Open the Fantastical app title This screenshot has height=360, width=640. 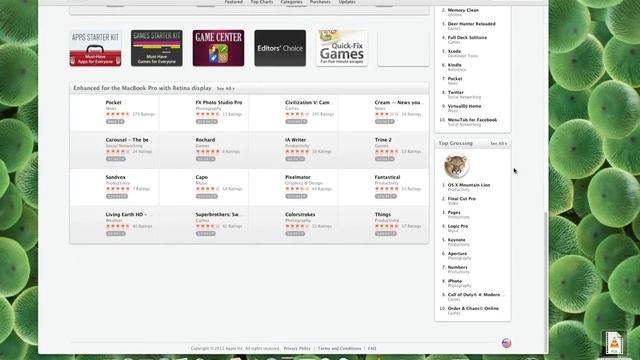(387, 177)
